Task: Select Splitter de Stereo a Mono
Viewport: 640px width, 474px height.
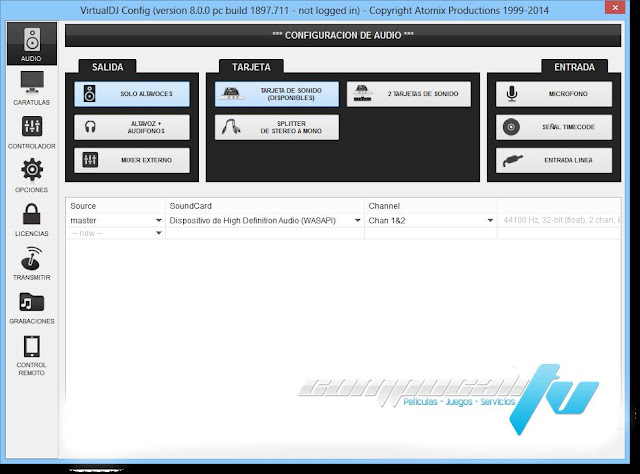Action: 277,127
